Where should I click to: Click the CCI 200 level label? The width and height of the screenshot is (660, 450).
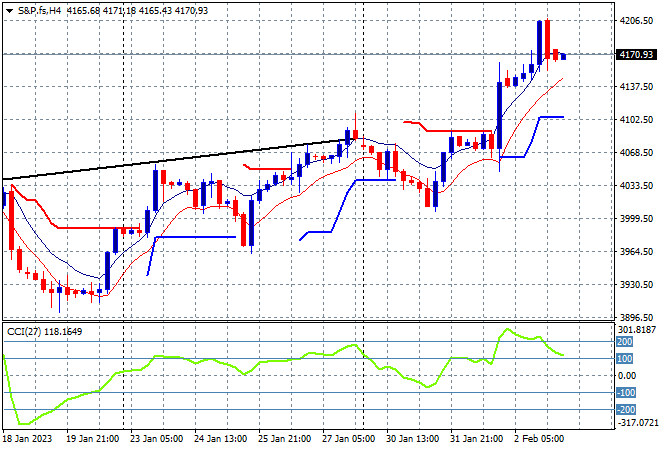(x=624, y=342)
